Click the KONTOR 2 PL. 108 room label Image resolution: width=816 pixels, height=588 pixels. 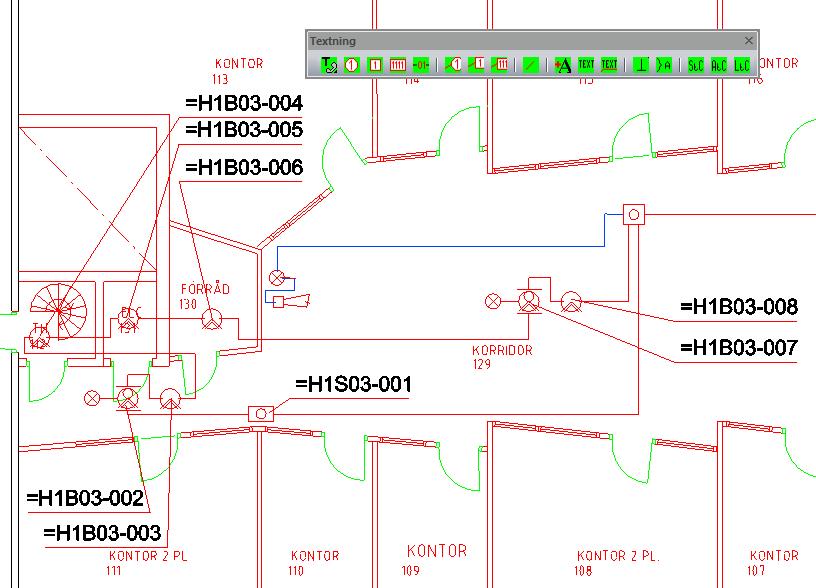pyautogui.click(x=617, y=563)
